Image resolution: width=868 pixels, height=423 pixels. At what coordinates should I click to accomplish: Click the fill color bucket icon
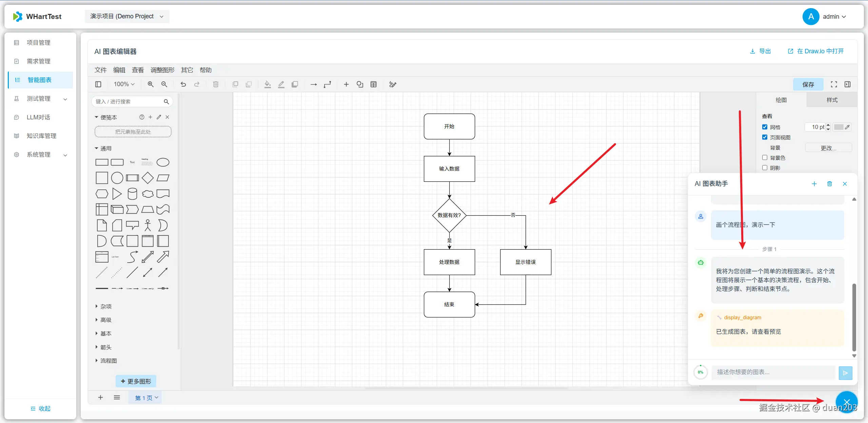point(268,84)
